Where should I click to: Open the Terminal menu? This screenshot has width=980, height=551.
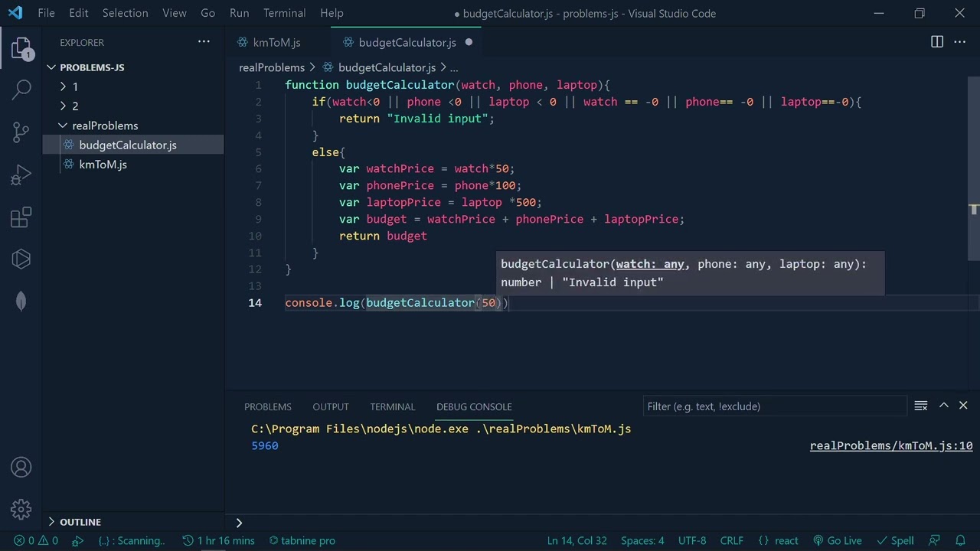tap(285, 13)
